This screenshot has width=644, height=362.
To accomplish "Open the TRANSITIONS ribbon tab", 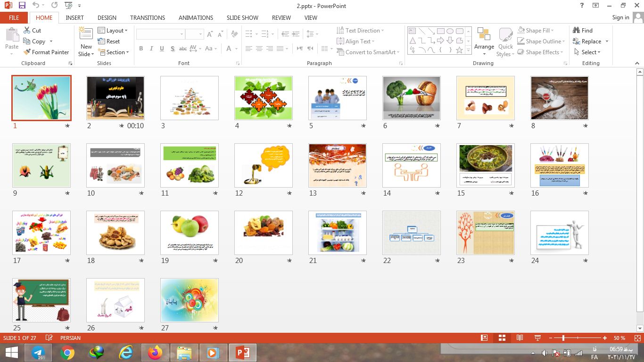I will (x=148, y=18).
